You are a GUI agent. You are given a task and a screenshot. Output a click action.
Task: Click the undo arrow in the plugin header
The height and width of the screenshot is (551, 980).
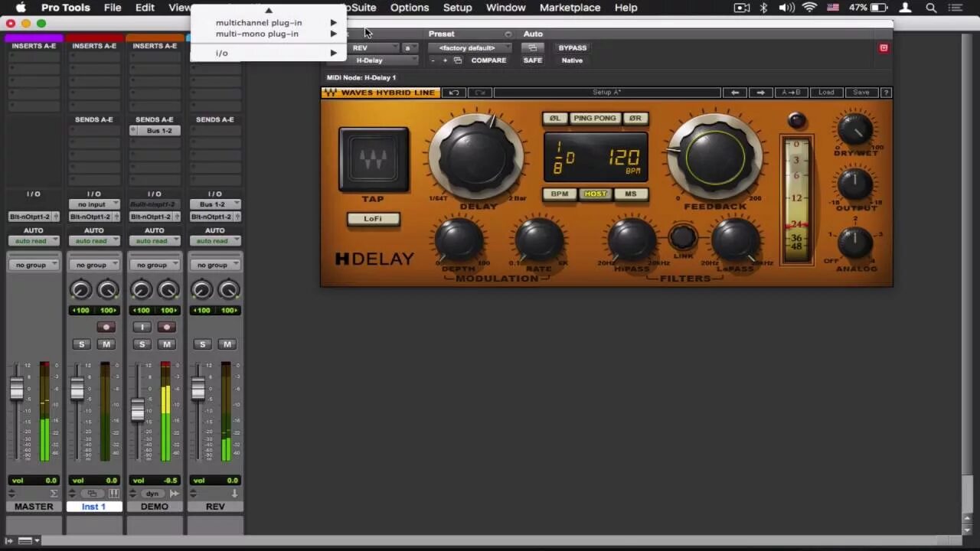click(453, 92)
